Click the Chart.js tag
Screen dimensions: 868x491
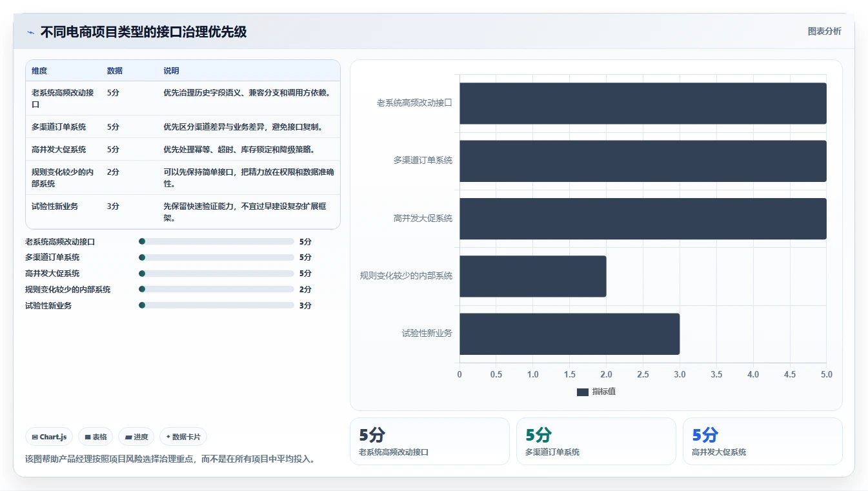pyautogui.click(x=49, y=437)
